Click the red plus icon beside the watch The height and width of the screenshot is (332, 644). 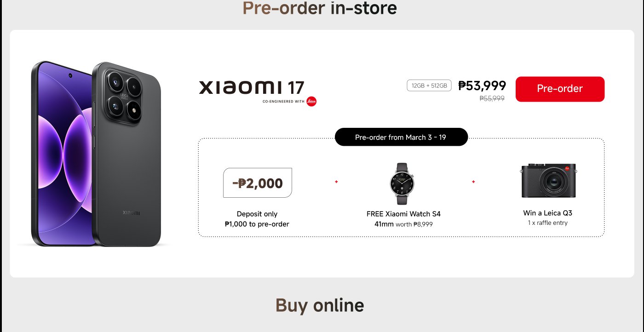click(336, 182)
